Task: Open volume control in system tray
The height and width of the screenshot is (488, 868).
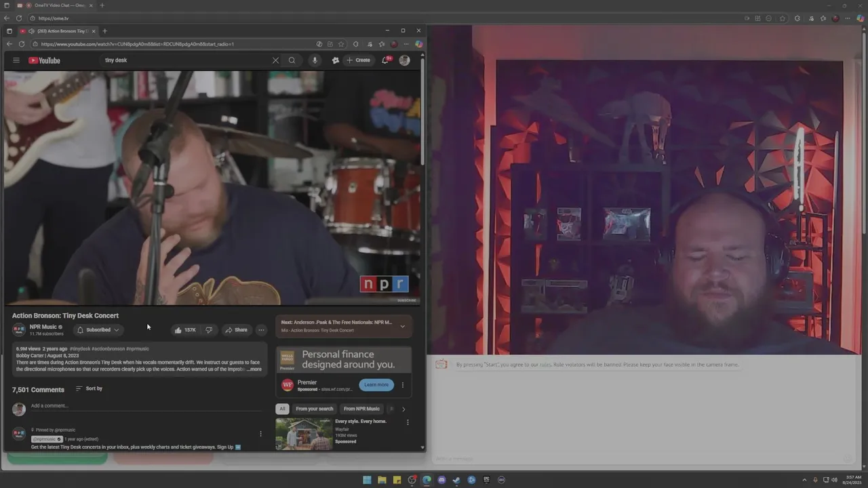Action: point(835,480)
